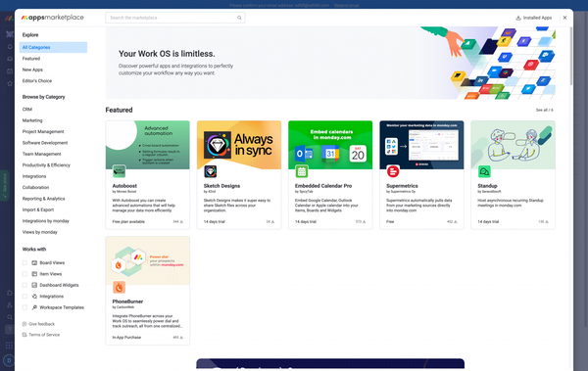The height and width of the screenshot is (371, 588).
Task: Click the user avatar in background sidebar
Action: [x=9, y=360]
